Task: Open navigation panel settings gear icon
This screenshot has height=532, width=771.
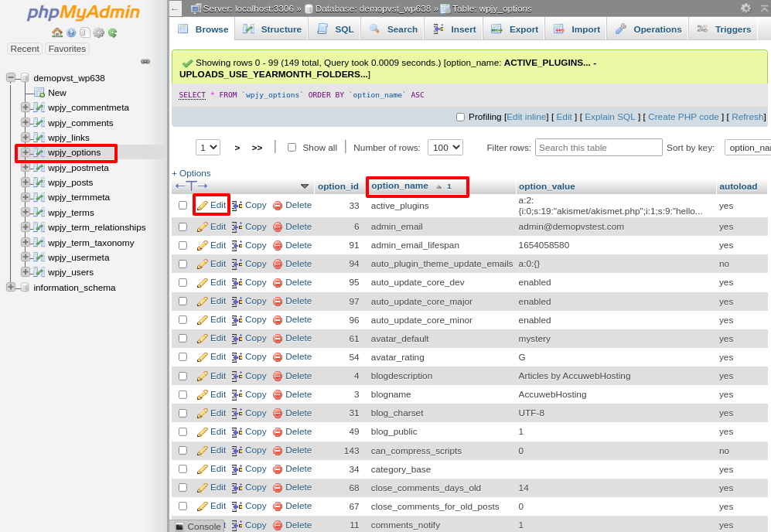Action: [99, 32]
